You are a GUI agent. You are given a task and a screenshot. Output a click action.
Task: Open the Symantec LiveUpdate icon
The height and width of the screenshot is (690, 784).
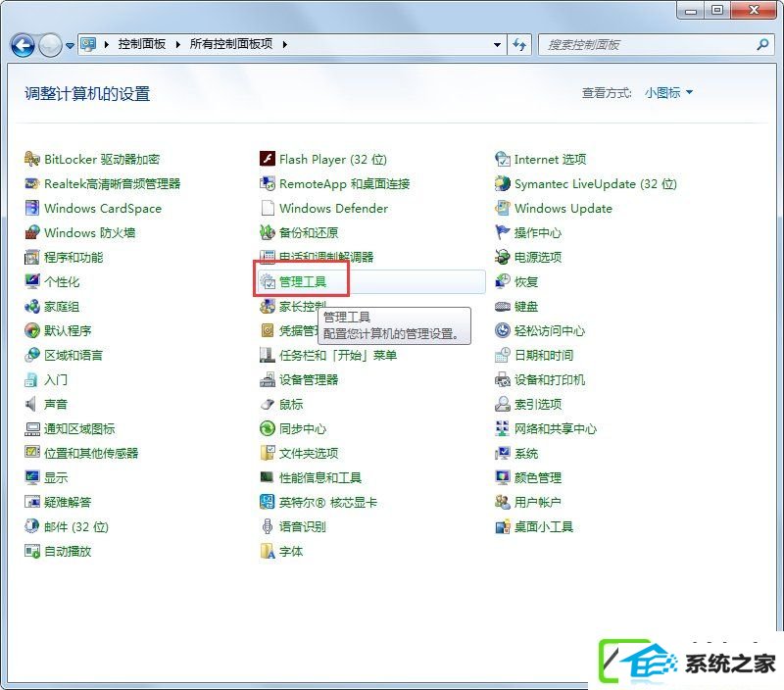point(503,183)
